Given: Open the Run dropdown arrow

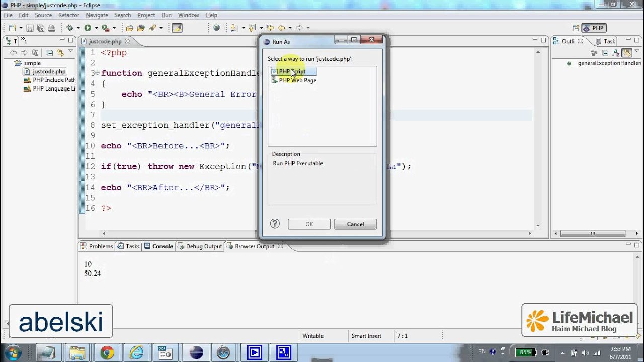Looking at the screenshot, I should [x=96, y=28].
